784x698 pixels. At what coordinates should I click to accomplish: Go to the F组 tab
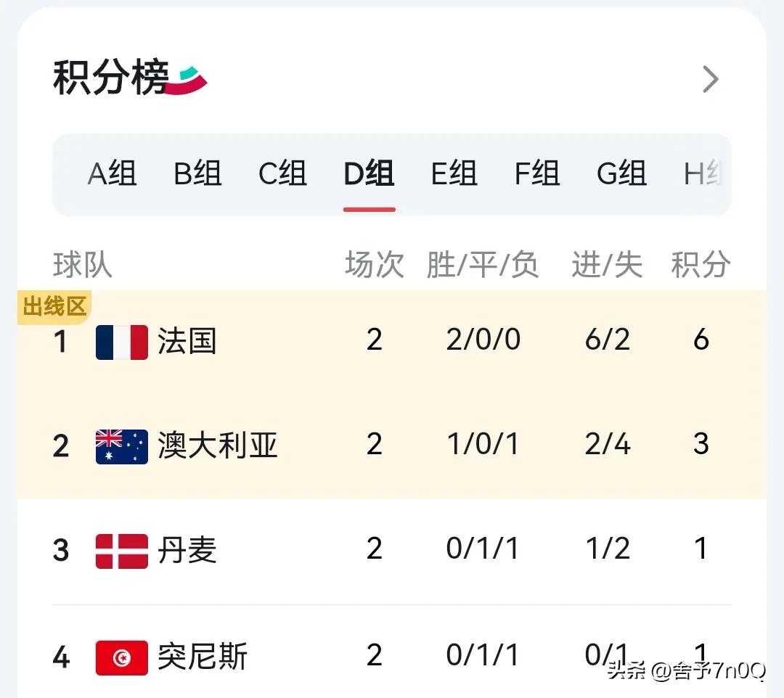click(537, 174)
